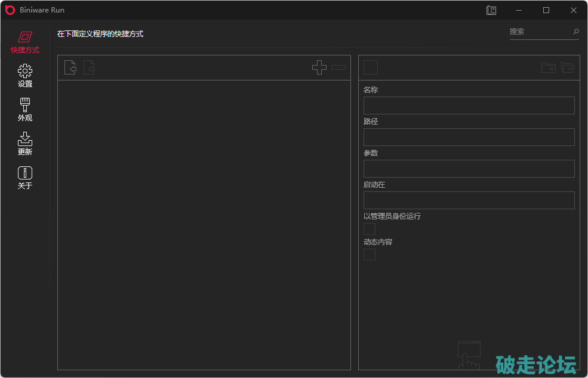This screenshot has height=378, width=588.
Task: Toggle the 动态内容 checkbox
Action: click(x=370, y=255)
